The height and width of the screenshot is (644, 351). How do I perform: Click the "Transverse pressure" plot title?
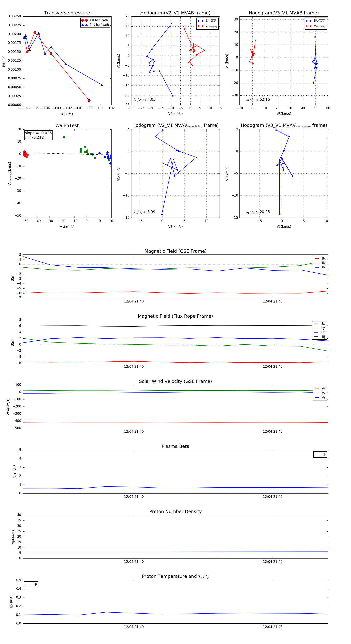pos(67,13)
